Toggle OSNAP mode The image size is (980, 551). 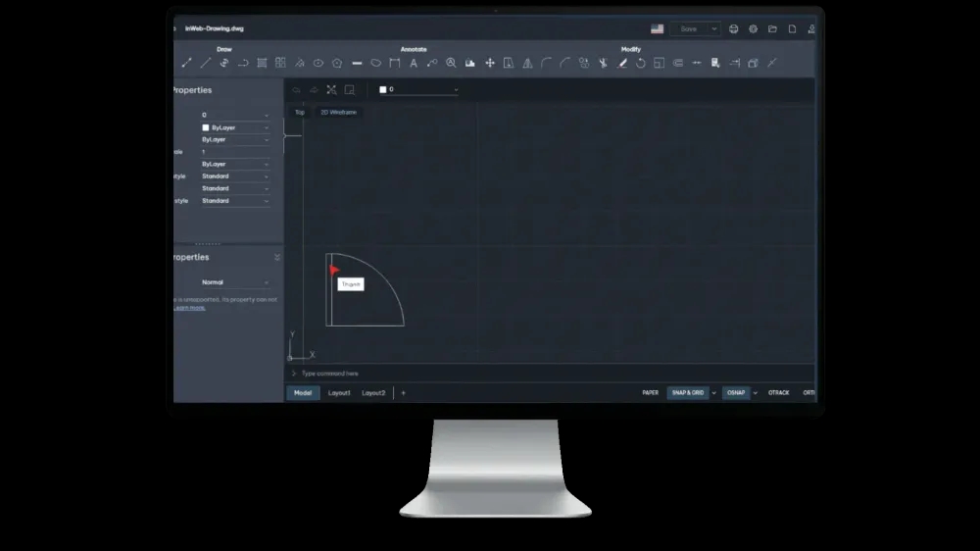pos(736,393)
